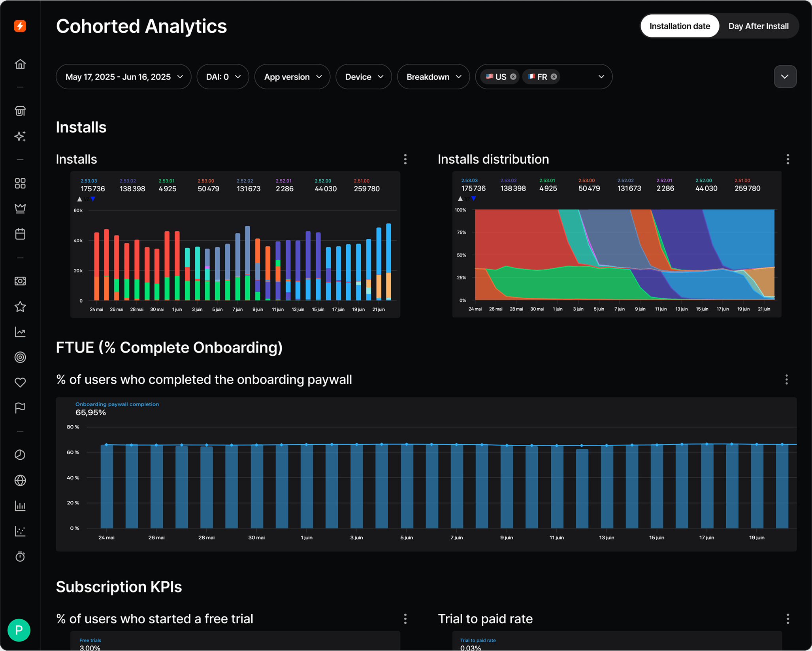Screen dimensions: 812x651
Task: Click the legend pagination down arrow
Action: pyautogui.click(x=93, y=199)
